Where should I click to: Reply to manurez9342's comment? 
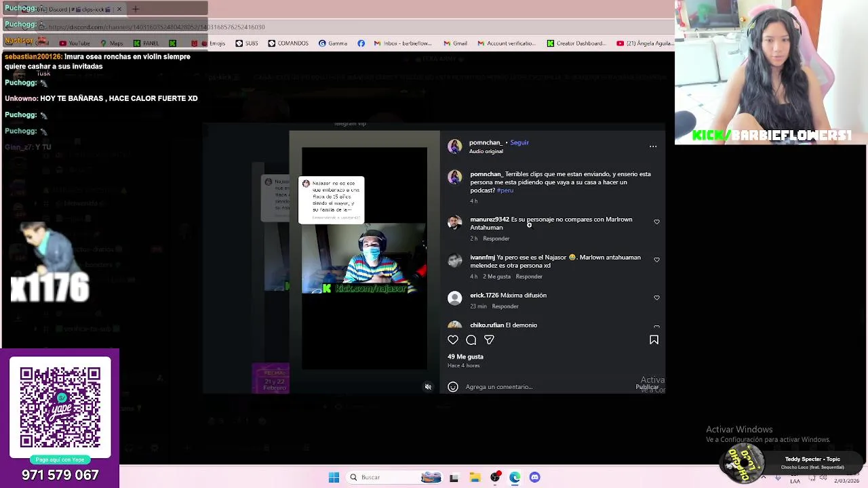click(x=496, y=239)
